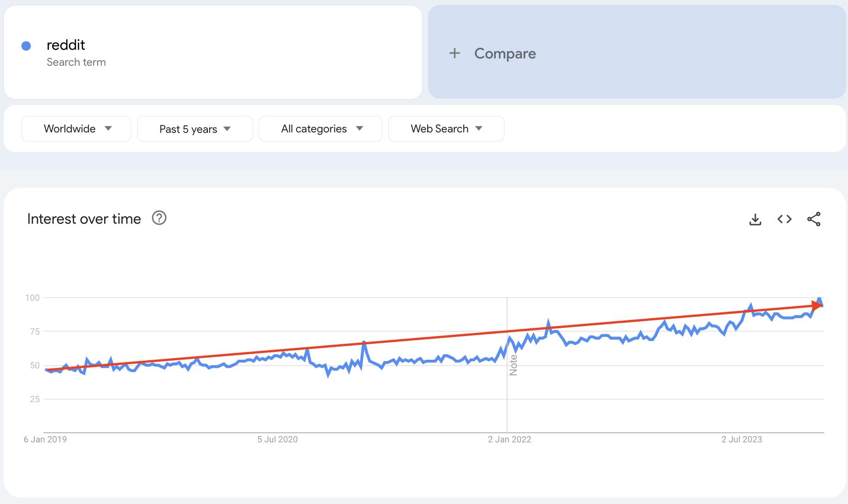Click the reddit Search term label
The image size is (848, 504).
coord(76,62)
